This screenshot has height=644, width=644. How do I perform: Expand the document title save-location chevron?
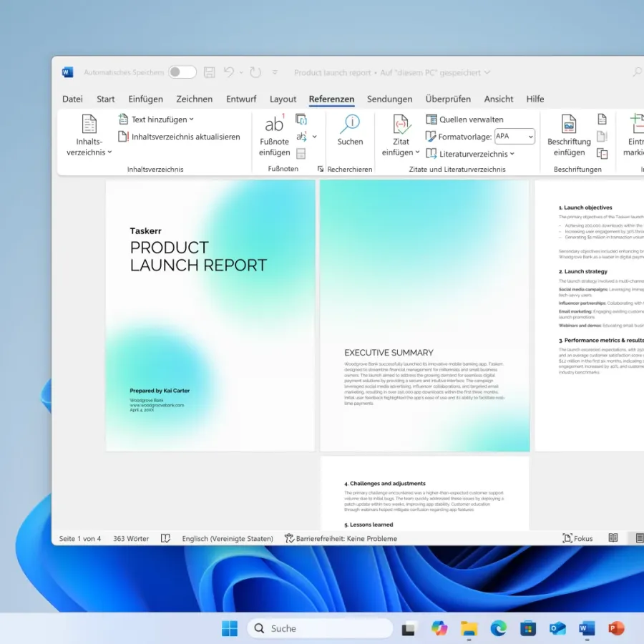pyautogui.click(x=487, y=72)
